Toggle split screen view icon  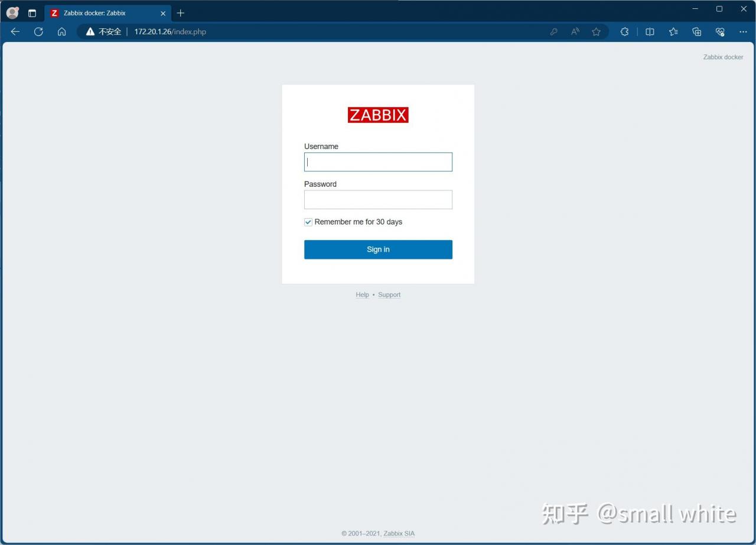point(650,32)
